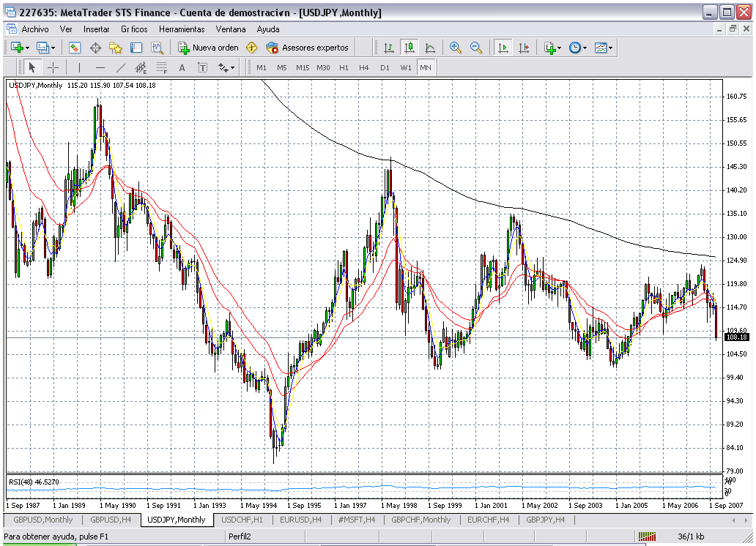
Task: Draw a vertical line on chart
Action: (x=79, y=67)
